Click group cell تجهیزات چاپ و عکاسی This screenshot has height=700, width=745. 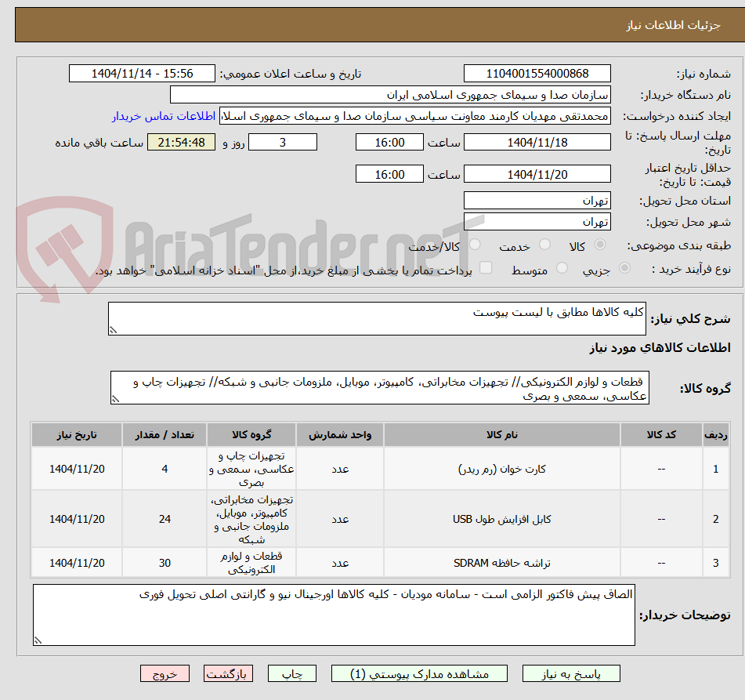251,469
